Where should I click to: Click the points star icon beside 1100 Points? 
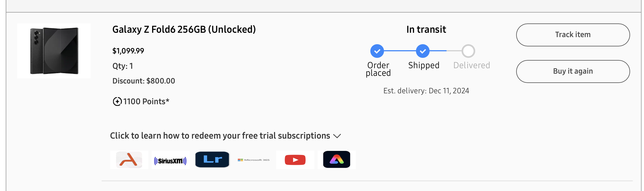117,102
